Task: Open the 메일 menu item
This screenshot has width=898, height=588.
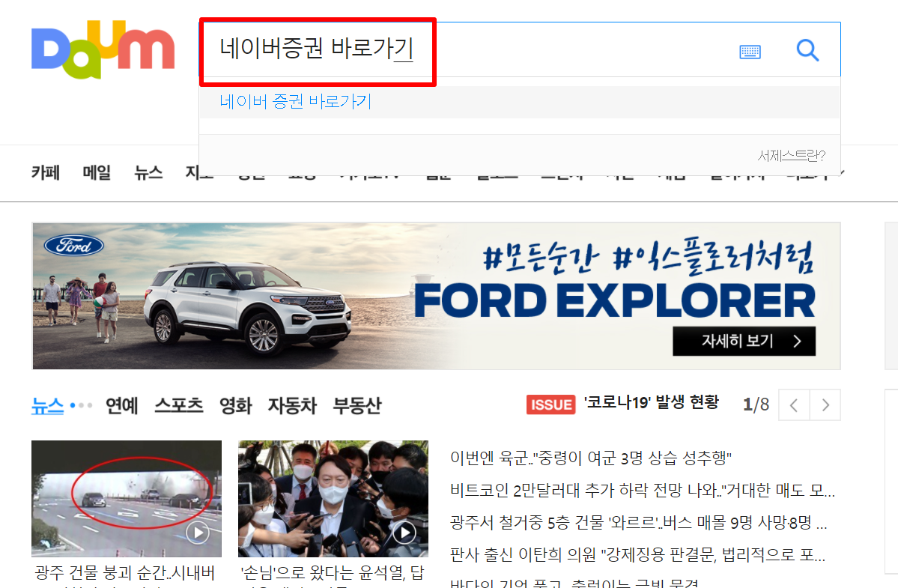Action: [97, 172]
